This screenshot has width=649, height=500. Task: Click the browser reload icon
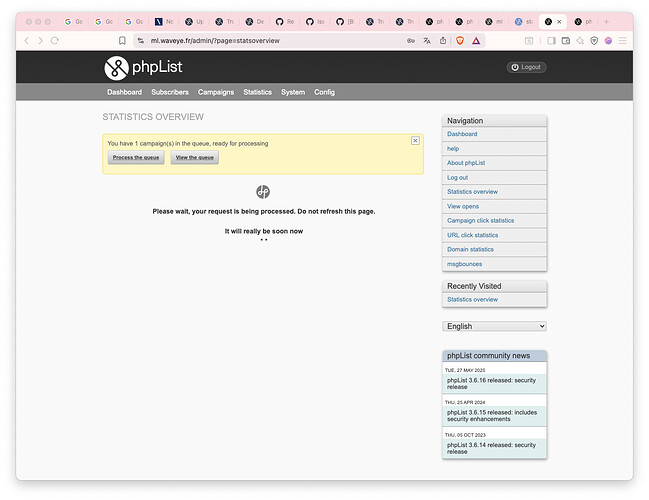54,40
